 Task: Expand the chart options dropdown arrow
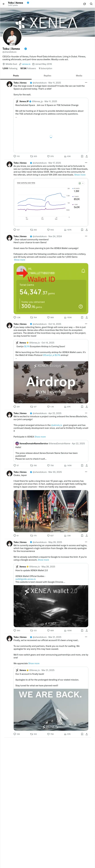pos(83,183)
